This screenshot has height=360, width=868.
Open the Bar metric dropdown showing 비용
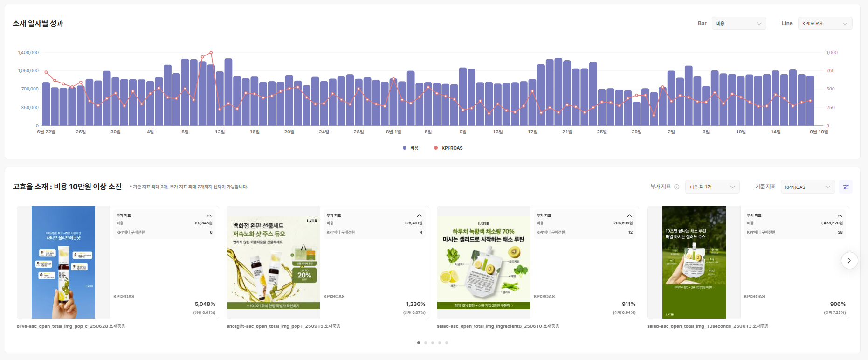(x=738, y=23)
